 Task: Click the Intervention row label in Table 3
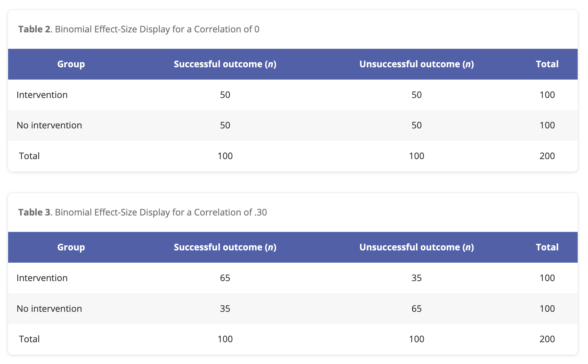(x=42, y=278)
